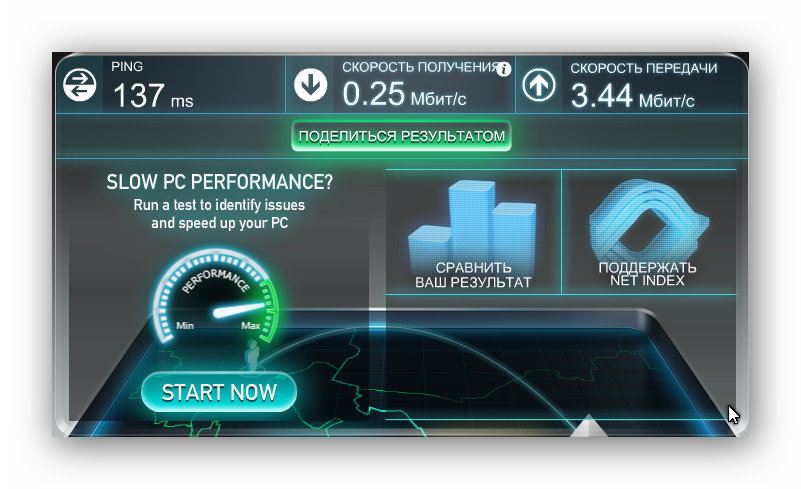Click the download speed arrow icon
Image resolution: width=801 pixels, height=489 pixels.
click(311, 85)
